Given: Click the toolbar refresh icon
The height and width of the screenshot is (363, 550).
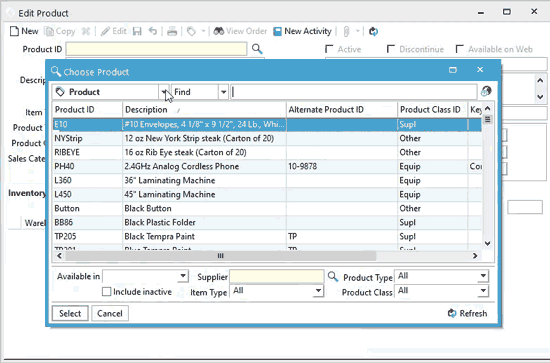Looking at the screenshot, I should (x=373, y=31).
